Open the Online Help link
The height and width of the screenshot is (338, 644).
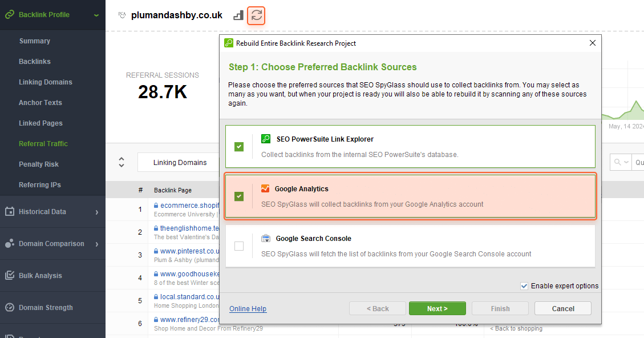(248, 309)
